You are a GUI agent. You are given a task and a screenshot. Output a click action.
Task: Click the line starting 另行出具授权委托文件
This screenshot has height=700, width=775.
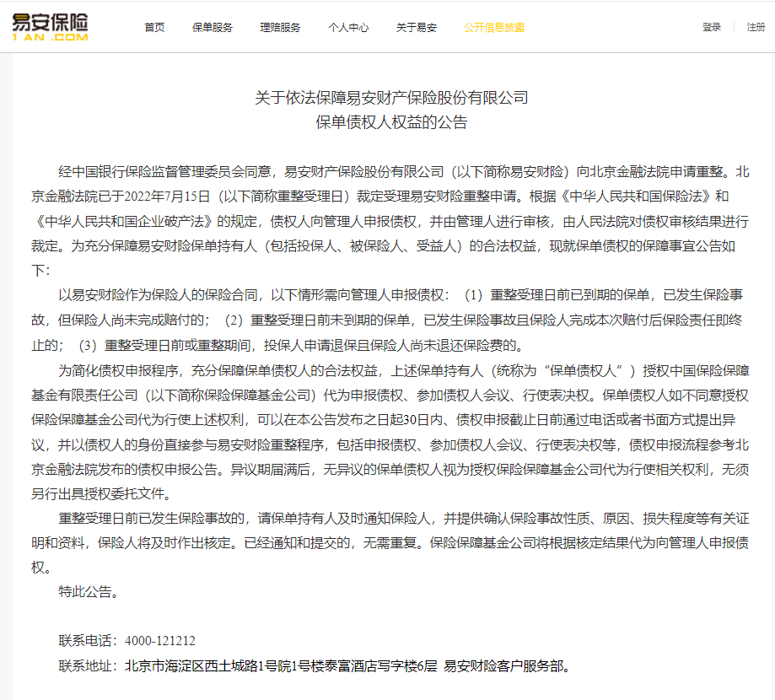click(103, 493)
